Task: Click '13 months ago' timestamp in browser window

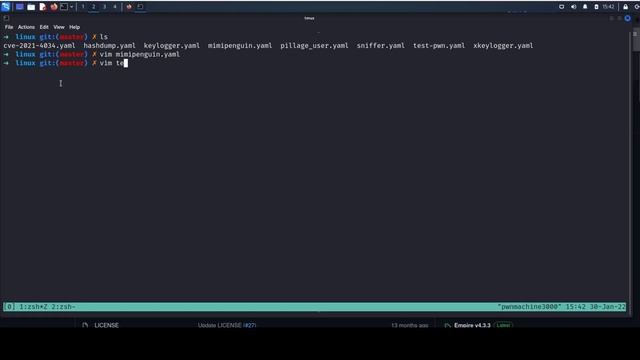Action: coord(410,325)
